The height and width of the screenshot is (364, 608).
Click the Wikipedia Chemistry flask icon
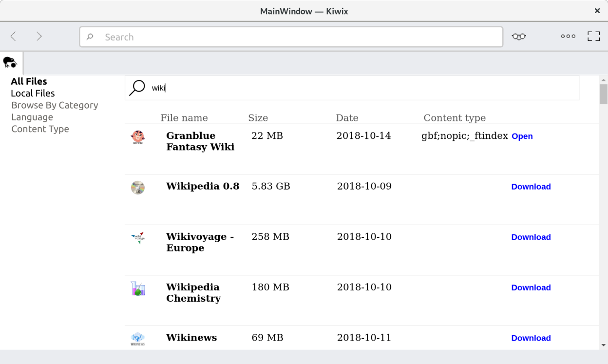click(138, 288)
